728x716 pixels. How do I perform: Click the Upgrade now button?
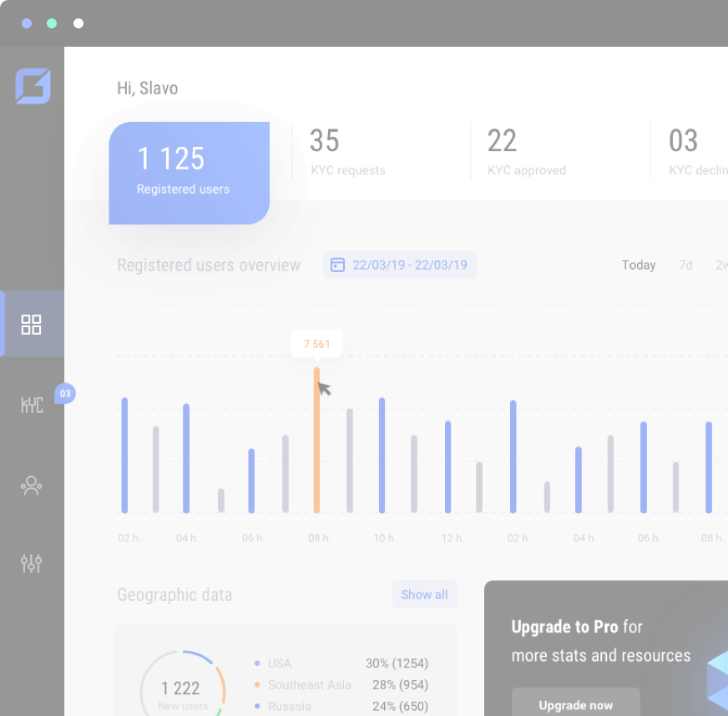tap(575, 705)
